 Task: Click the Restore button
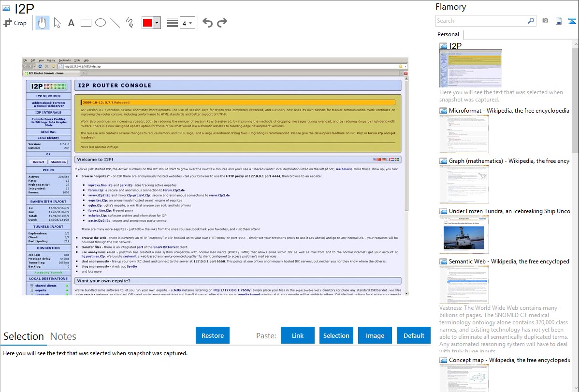[213, 335]
